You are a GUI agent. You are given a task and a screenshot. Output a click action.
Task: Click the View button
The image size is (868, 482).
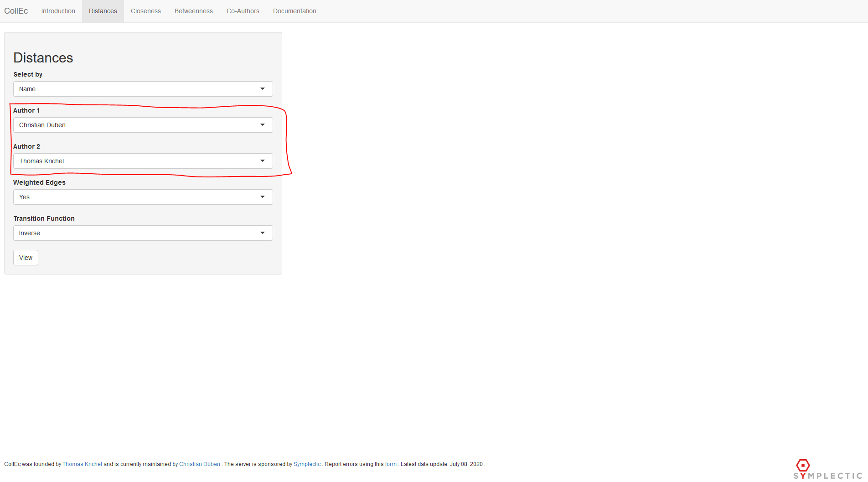point(26,258)
